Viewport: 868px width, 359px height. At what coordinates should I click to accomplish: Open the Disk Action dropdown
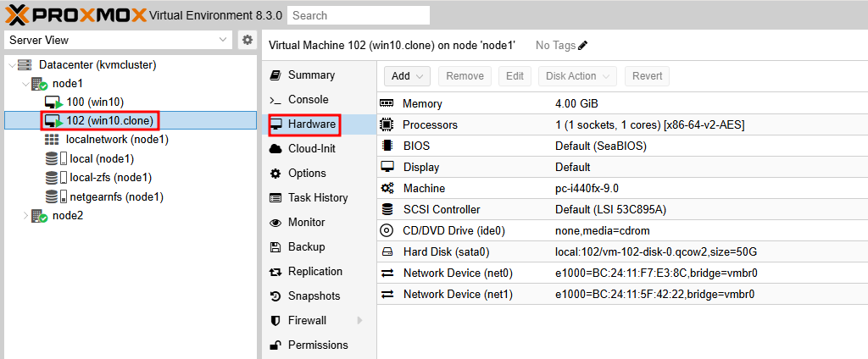[577, 76]
